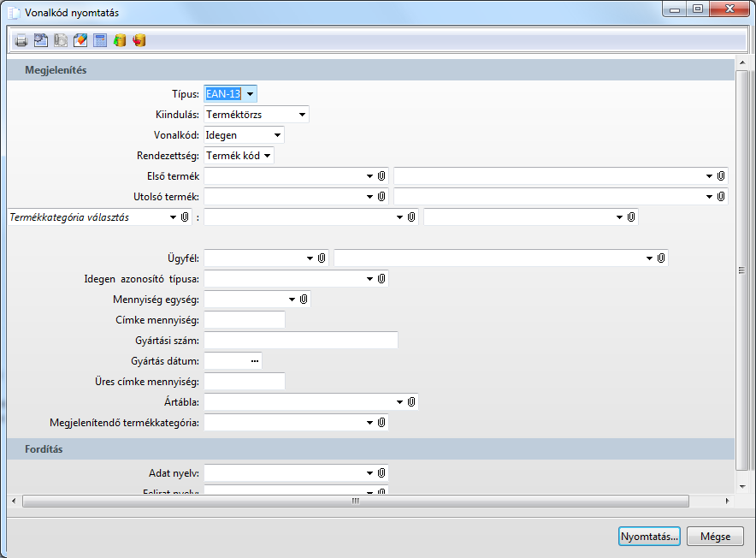The height and width of the screenshot is (558, 756).
Task: Expand the first Első termék dropdown arrow
Action: pyautogui.click(x=369, y=176)
